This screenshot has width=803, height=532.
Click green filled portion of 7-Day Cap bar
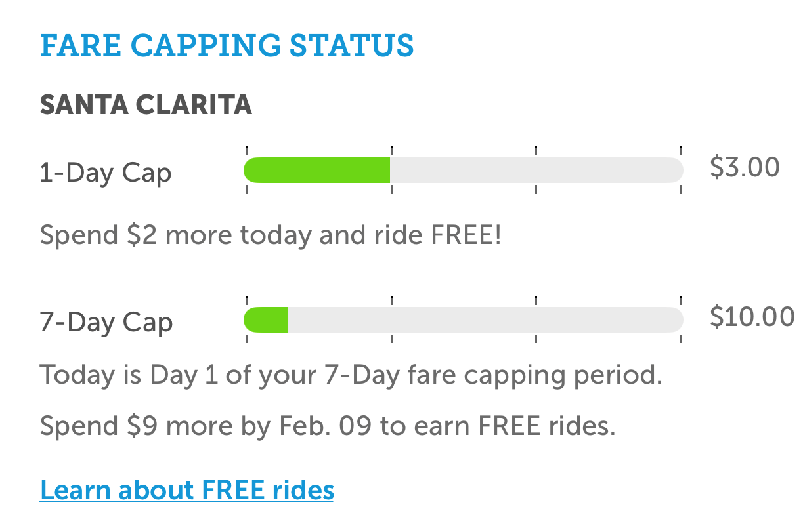(266, 320)
